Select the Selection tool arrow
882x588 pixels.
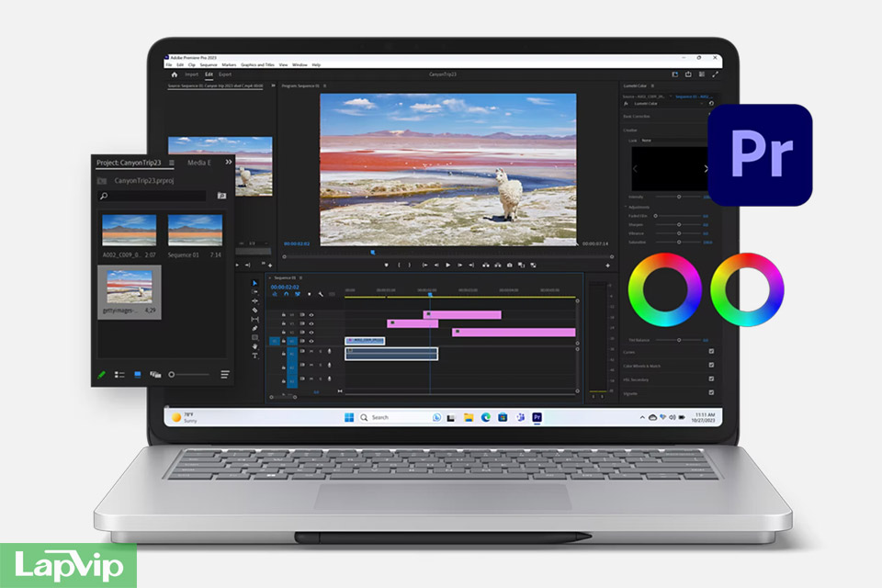pyautogui.click(x=254, y=283)
